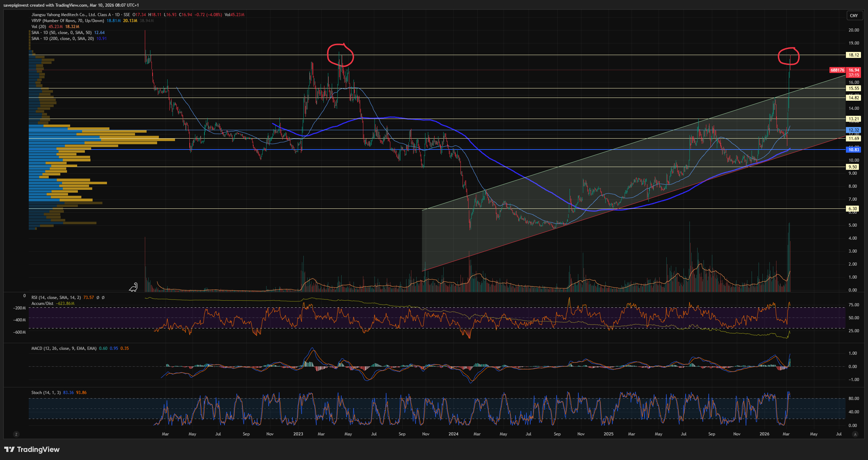Select the SMA 50 indicator legend
This screenshot has height=460, width=868.
(x=61, y=33)
